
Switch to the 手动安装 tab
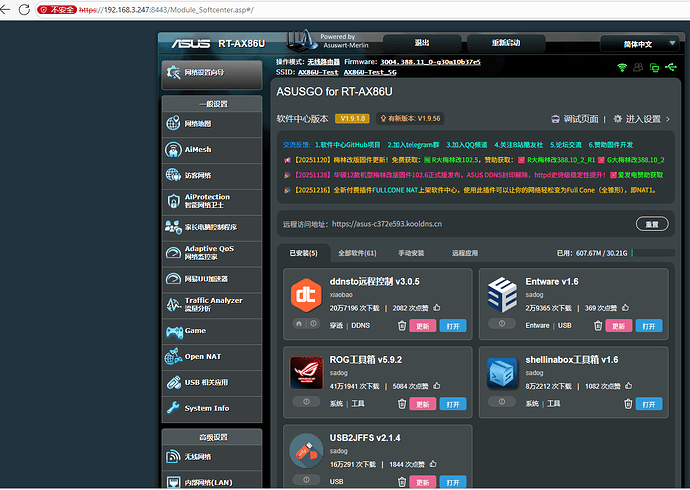(411, 253)
